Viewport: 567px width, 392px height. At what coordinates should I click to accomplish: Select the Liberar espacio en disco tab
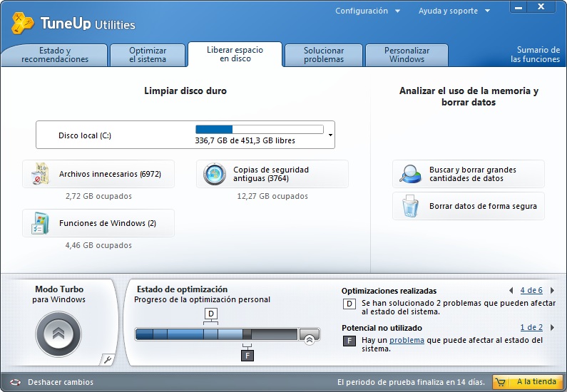tap(235, 54)
